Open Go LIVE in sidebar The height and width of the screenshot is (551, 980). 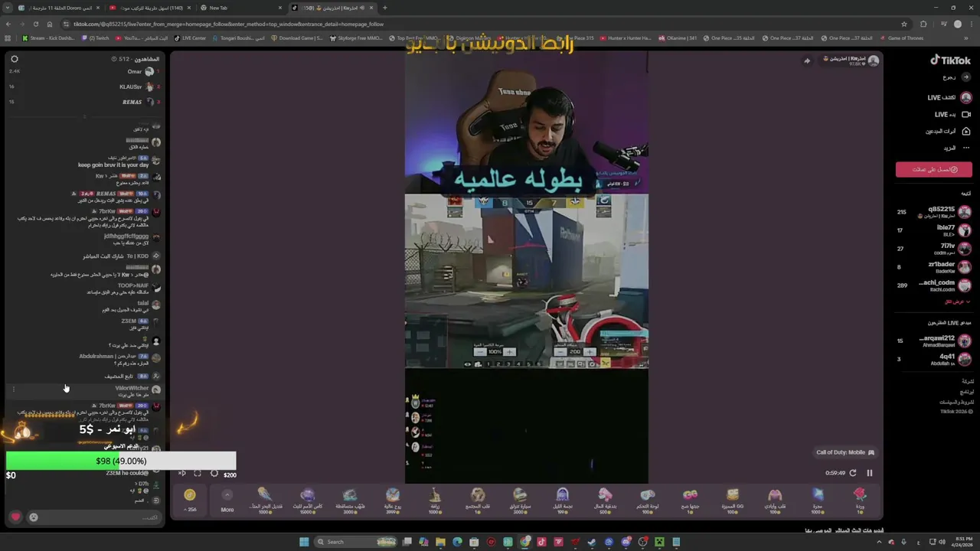coord(952,114)
